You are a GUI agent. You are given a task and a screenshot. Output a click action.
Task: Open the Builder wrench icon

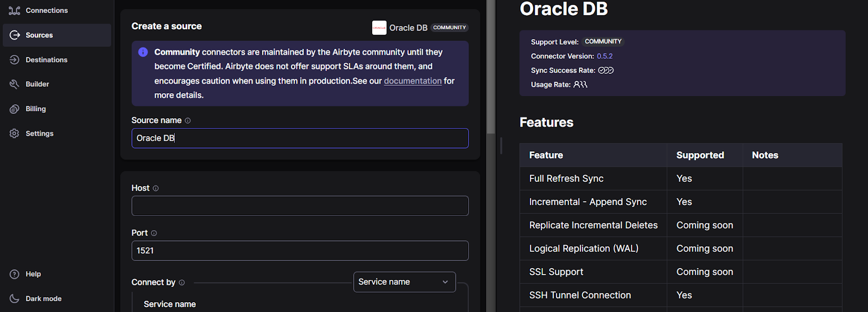[15, 84]
